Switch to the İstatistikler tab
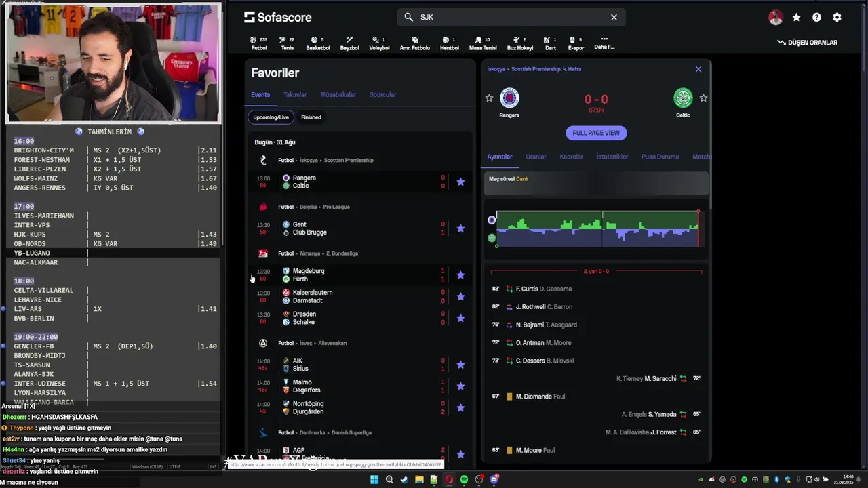Image resolution: width=868 pixels, height=488 pixels. (x=612, y=157)
